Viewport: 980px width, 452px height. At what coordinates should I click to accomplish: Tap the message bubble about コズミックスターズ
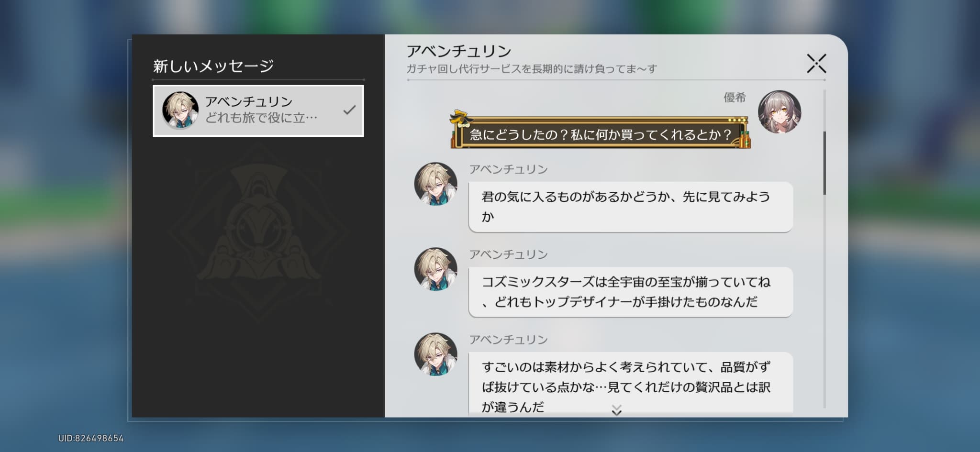pyautogui.click(x=630, y=292)
